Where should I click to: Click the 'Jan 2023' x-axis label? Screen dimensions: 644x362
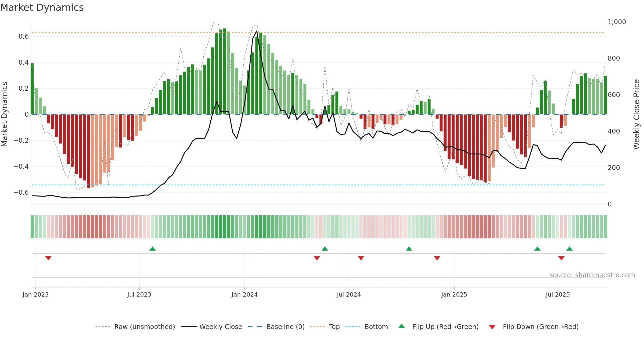36,294
